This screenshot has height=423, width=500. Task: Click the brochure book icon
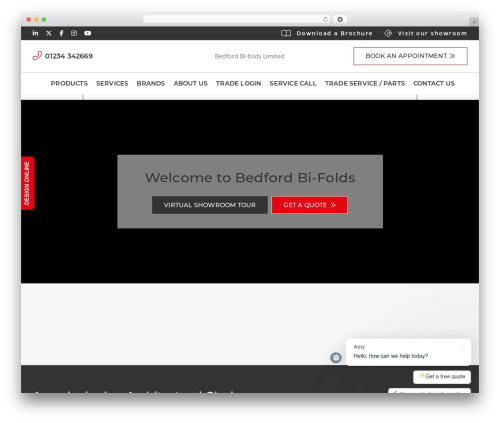[286, 33]
